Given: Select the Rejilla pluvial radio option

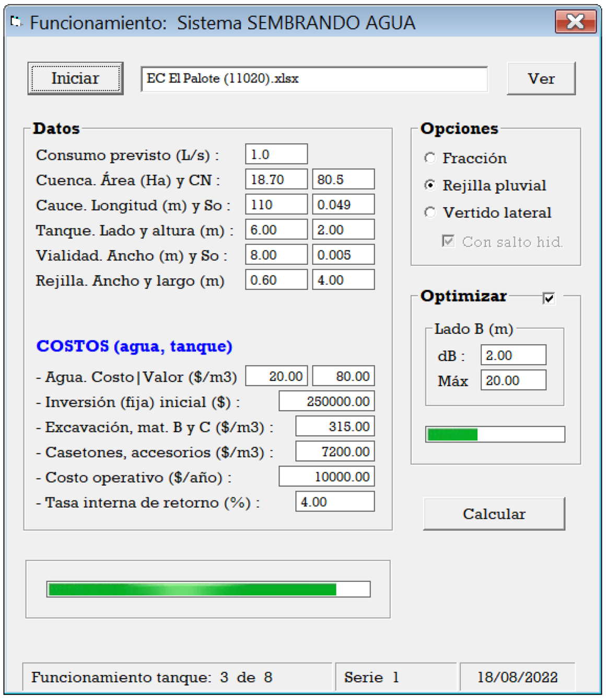Looking at the screenshot, I should (430, 185).
